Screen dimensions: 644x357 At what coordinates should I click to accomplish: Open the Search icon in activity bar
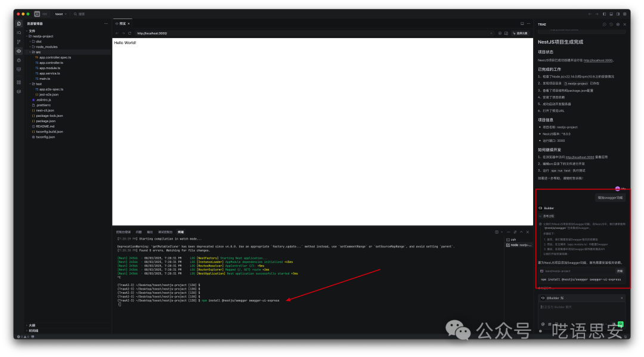(19, 33)
